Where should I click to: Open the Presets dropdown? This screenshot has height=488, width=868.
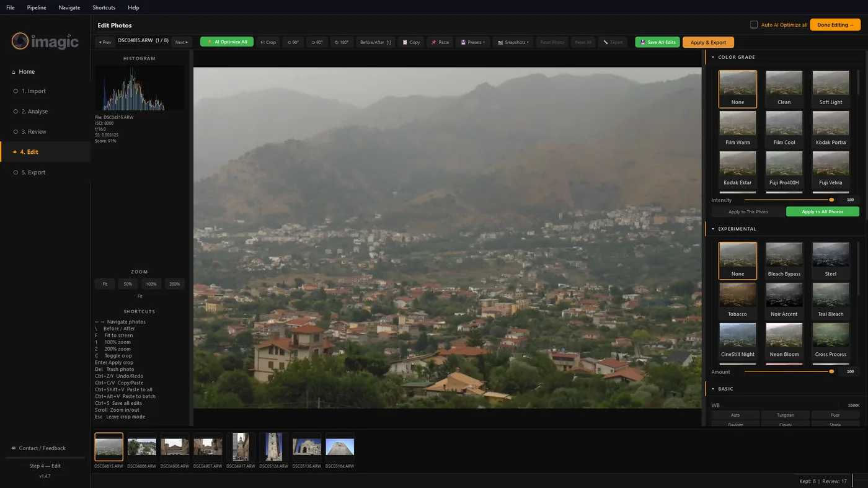click(x=472, y=42)
